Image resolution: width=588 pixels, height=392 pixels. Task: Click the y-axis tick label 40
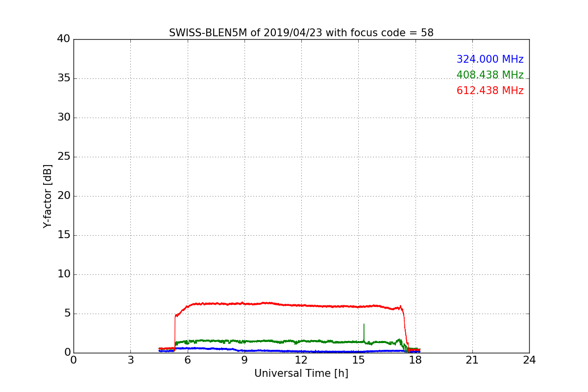coord(64,39)
